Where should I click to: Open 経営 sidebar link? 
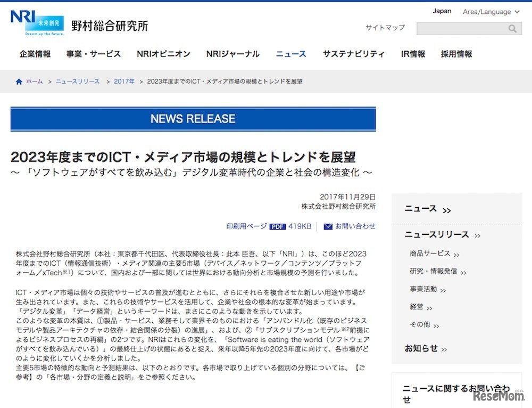click(417, 307)
